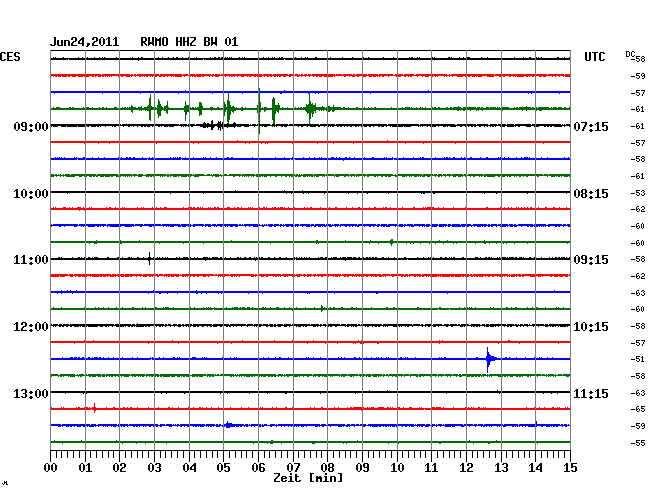This screenshot has height=494, width=650.
Task: Click the DC column header label
Action: [630, 54]
